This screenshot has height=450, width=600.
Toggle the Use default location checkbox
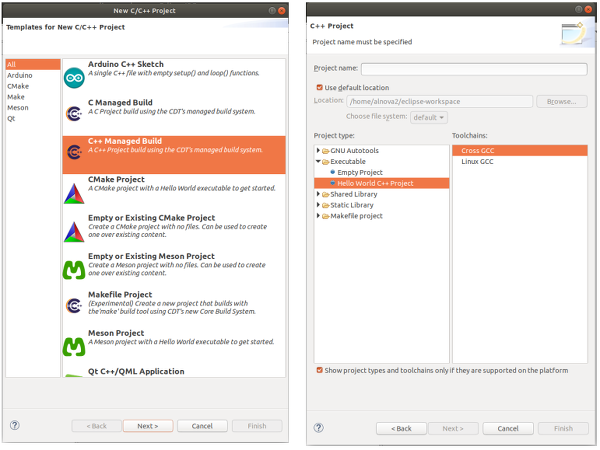pos(320,87)
